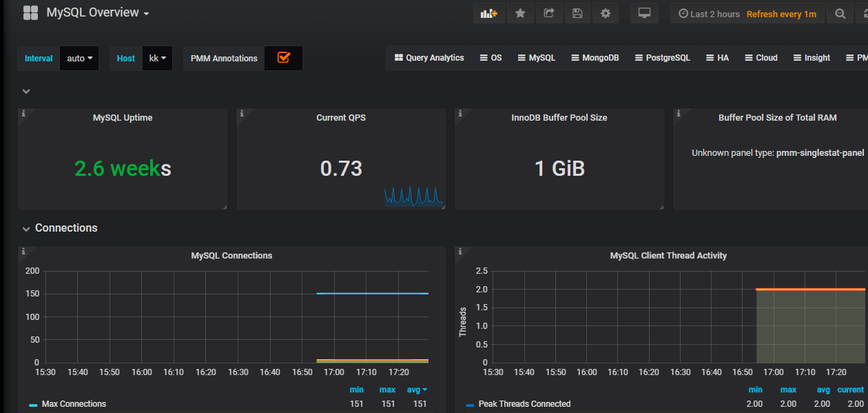
Task: Open the PostgreSQL menu
Action: 662,58
